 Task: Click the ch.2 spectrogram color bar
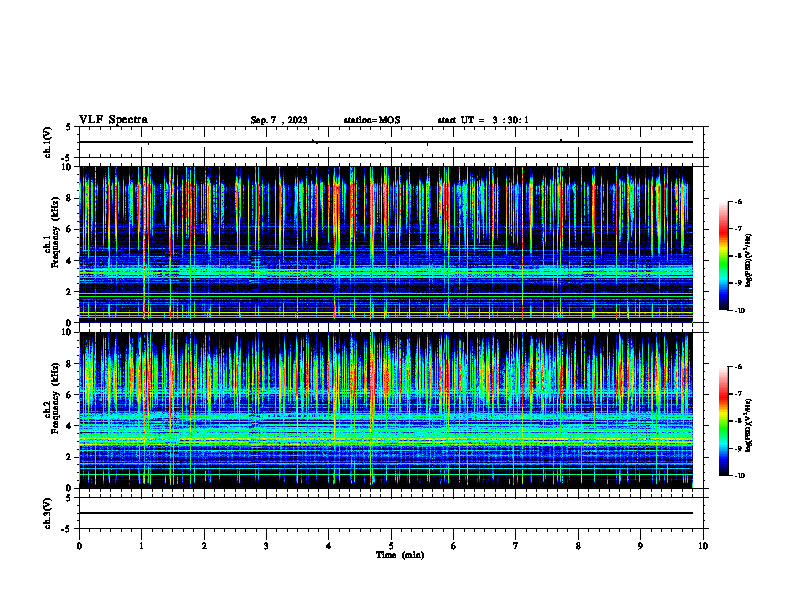(x=723, y=421)
